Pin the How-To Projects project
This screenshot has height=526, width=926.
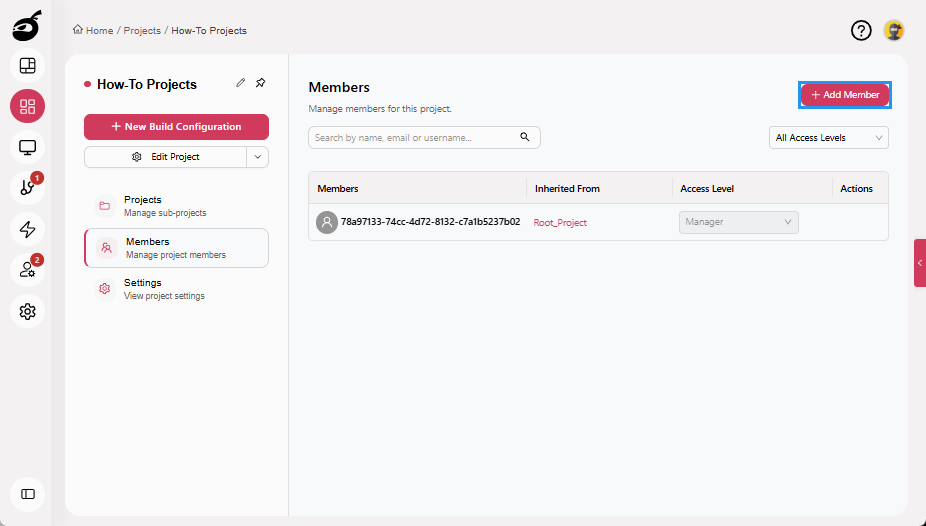[260, 83]
